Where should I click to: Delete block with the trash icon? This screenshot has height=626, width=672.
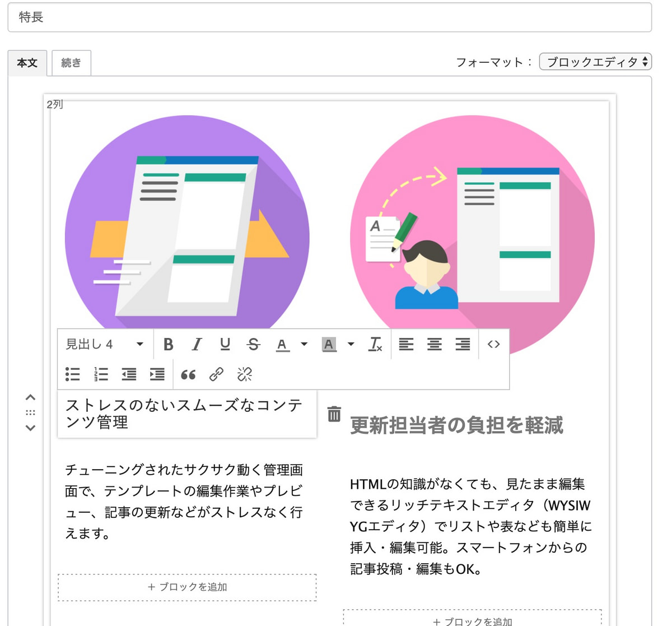[334, 414]
